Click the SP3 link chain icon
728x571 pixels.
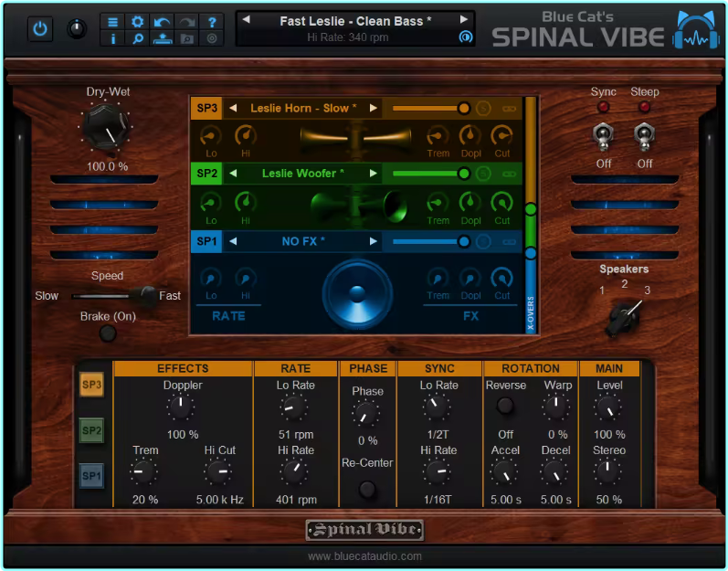510,109
